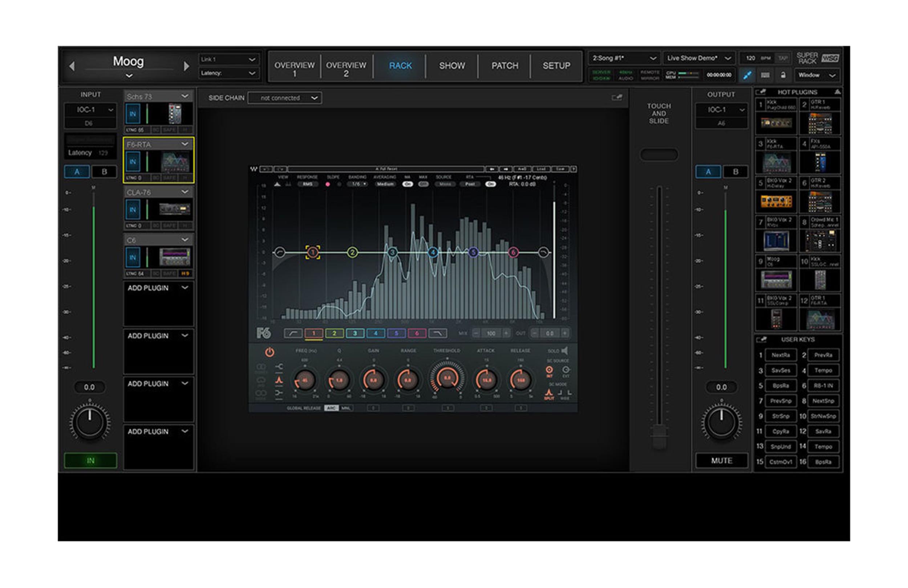908x588 pixels.
Task: Pop out the User Keys panel
Action: point(761,339)
